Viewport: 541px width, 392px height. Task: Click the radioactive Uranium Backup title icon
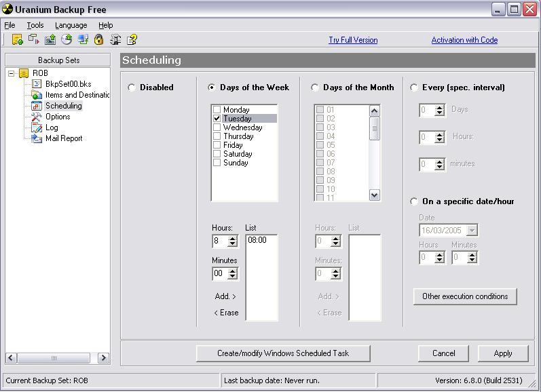pos(7,9)
